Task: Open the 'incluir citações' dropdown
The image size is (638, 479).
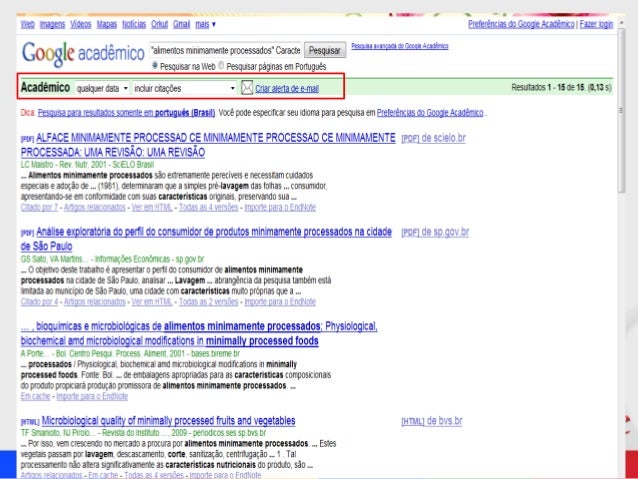Action: pyautogui.click(x=185, y=88)
